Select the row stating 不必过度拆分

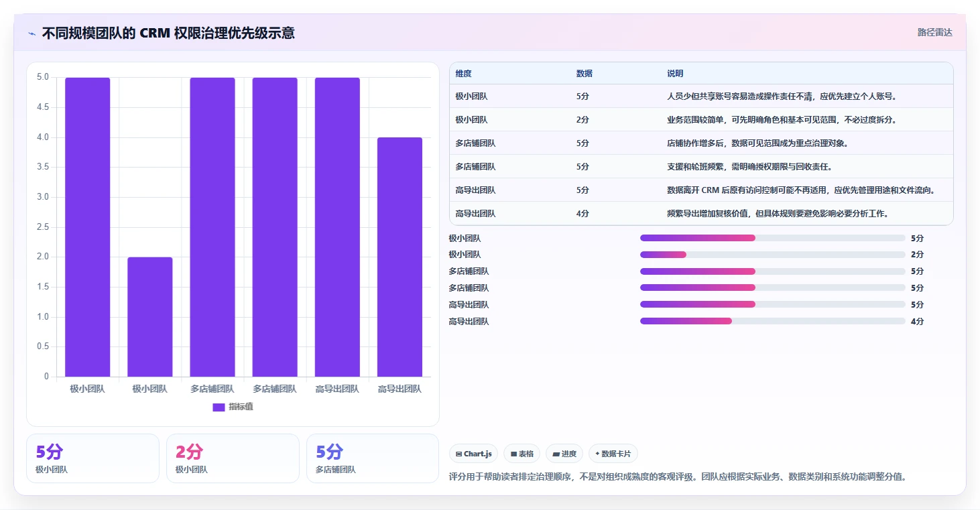[x=701, y=120]
